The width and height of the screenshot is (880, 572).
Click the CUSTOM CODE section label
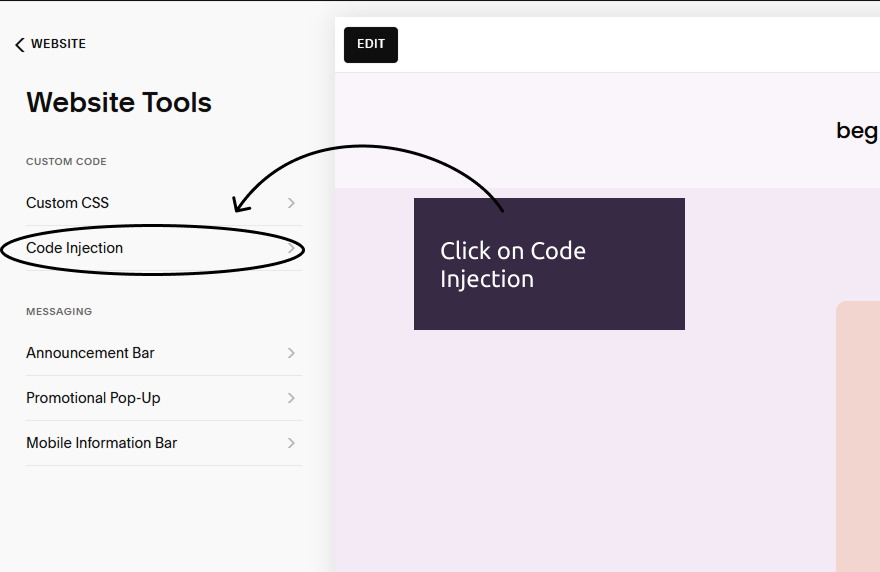click(66, 162)
